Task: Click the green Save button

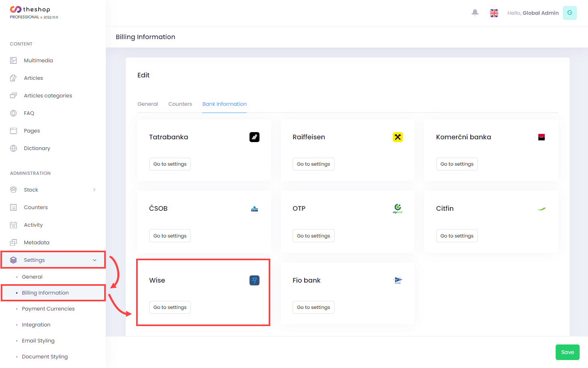Action: pyautogui.click(x=568, y=352)
